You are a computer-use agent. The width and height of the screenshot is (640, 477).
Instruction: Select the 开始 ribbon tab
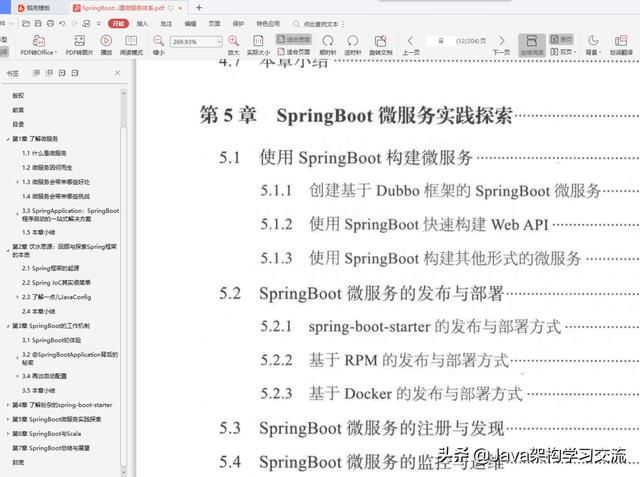118,24
